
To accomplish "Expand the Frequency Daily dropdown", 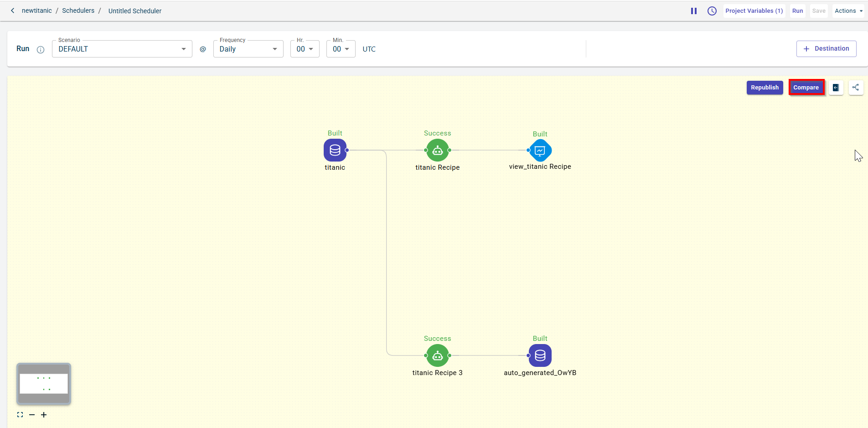I will [248, 49].
